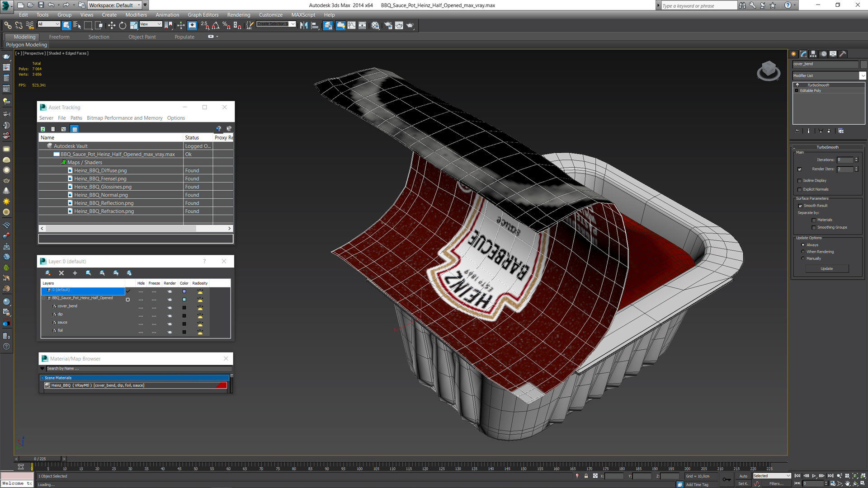
Task: Toggle the Render Iters checkbox
Action: 799,169
